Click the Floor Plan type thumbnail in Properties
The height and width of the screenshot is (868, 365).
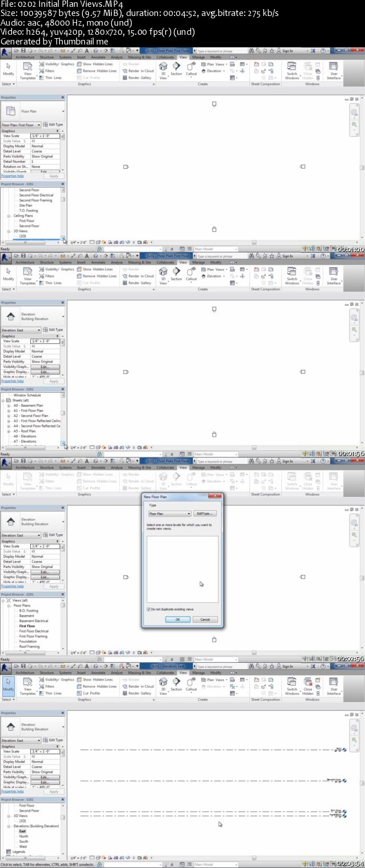click(x=11, y=112)
